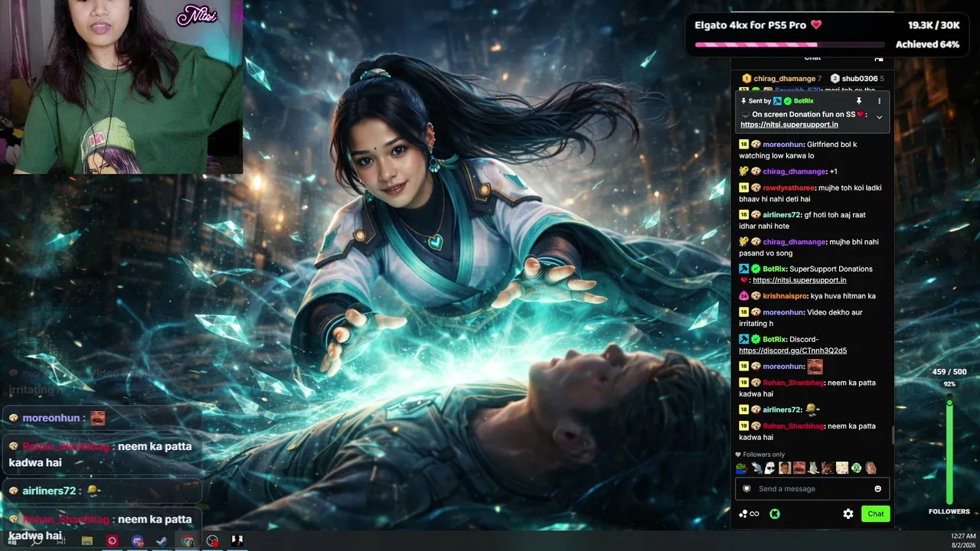Open the Discord invite link
The image size is (980, 551).
point(792,350)
